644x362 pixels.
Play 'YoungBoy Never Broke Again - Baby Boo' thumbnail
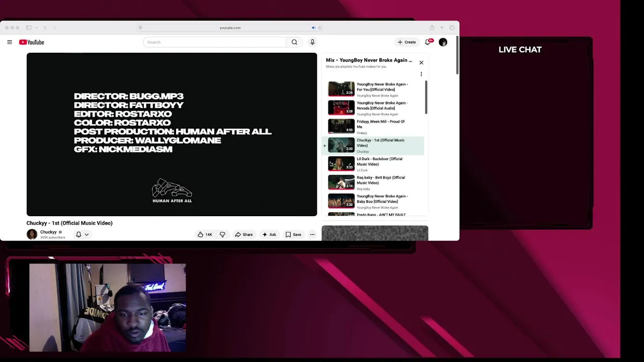341,201
